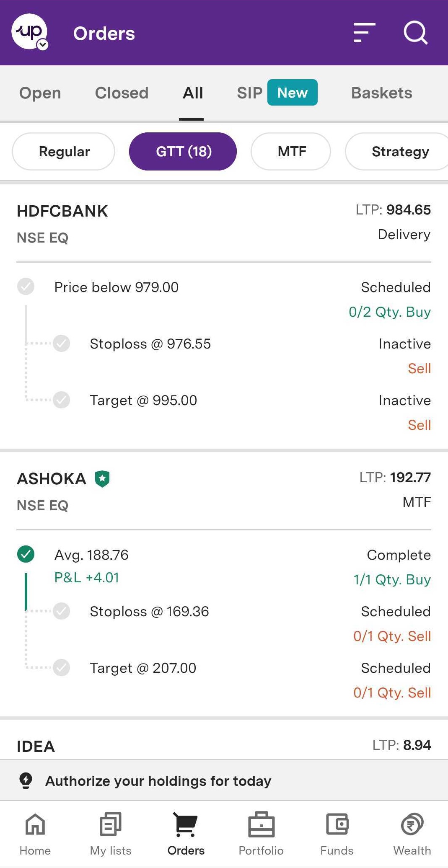Toggle check circle beside Stoploss @ 976.55
The height and width of the screenshot is (868, 448).
[x=61, y=344]
